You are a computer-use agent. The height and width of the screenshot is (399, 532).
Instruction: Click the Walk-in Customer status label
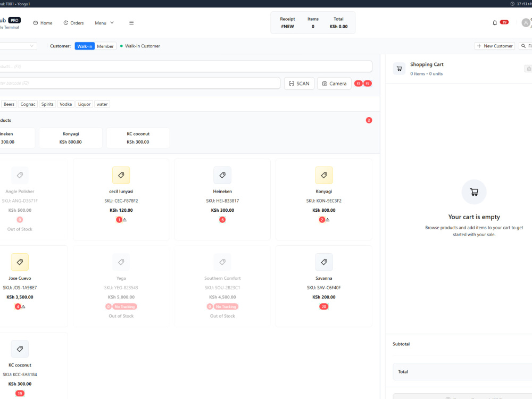point(142,46)
